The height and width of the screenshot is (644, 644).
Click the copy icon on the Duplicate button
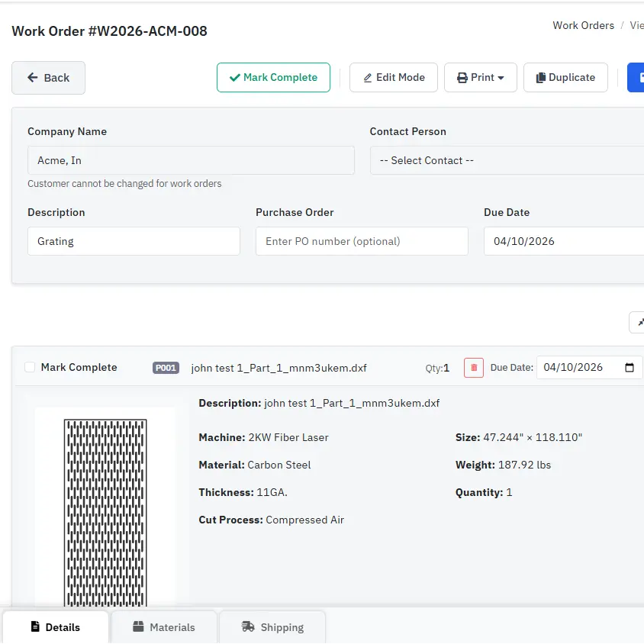click(x=543, y=77)
